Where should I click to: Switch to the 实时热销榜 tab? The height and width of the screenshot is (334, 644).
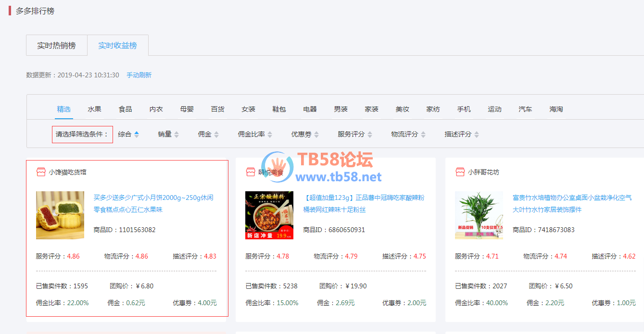coord(56,46)
